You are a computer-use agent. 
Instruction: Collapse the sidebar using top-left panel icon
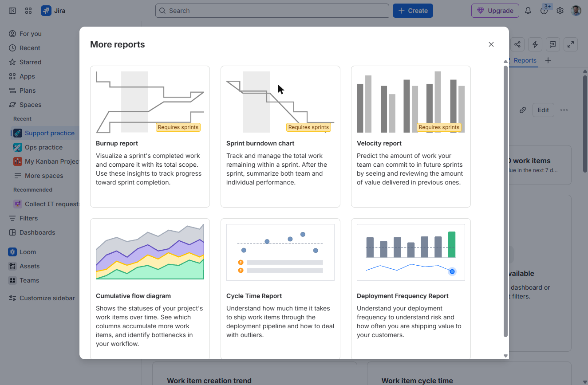click(12, 11)
